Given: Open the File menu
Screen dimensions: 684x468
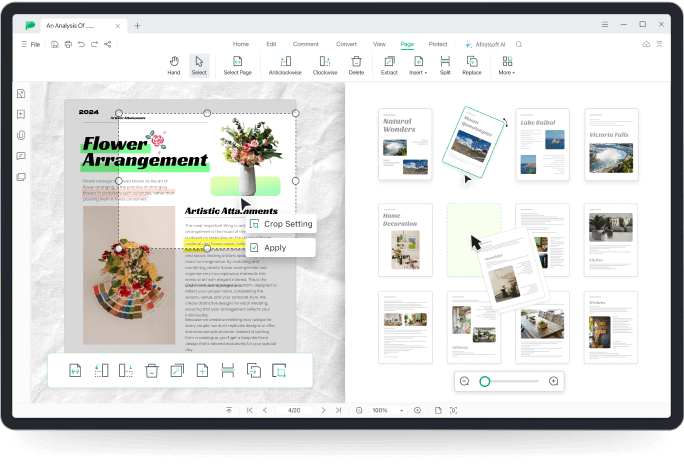Looking at the screenshot, I should pyautogui.click(x=30, y=44).
